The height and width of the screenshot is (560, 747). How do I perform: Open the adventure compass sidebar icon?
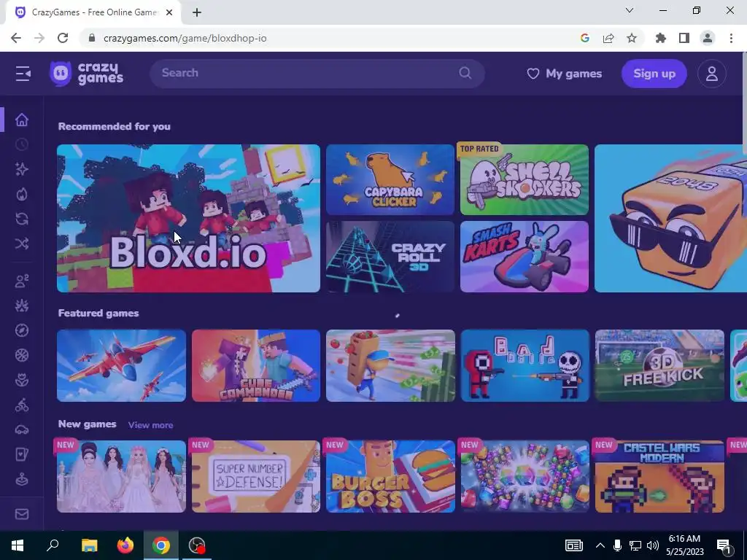coord(22,330)
